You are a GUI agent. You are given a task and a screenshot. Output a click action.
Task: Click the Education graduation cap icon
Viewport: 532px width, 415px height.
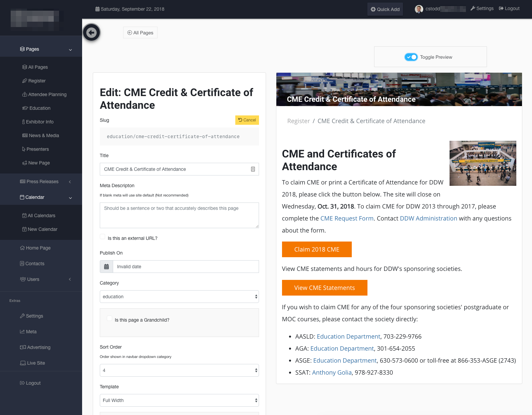[x=25, y=108]
